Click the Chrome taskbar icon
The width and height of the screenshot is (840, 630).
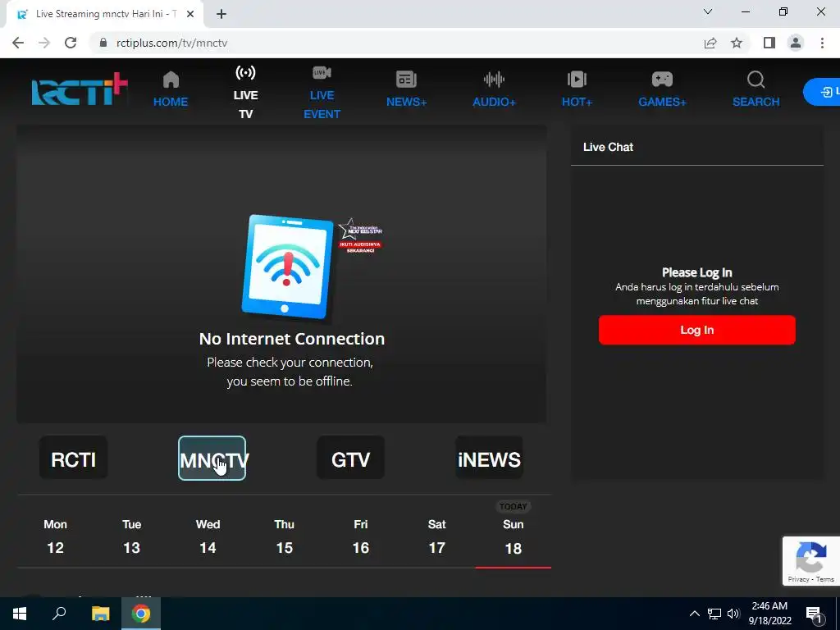pos(141,614)
